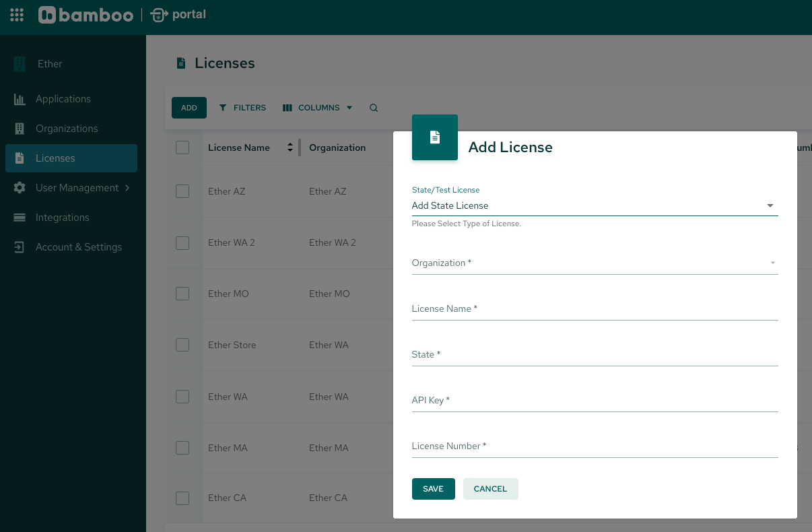Toggle the select-all header checkbox
Image resolution: width=812 pixels, height=532 pixels.
(x=182, y=147)
